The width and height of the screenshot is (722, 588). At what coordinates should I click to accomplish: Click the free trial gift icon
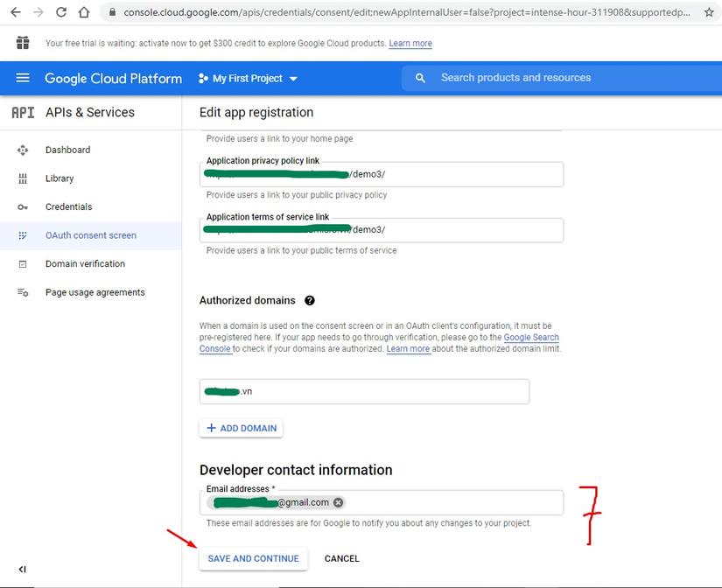(x=23, y=43)
